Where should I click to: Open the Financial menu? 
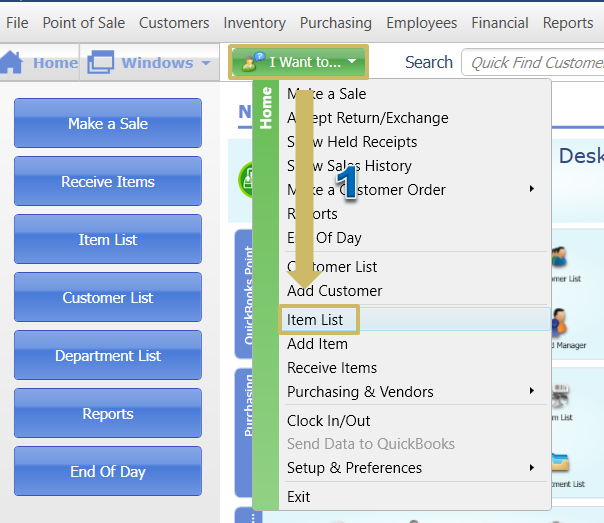[x=500, y=22]
